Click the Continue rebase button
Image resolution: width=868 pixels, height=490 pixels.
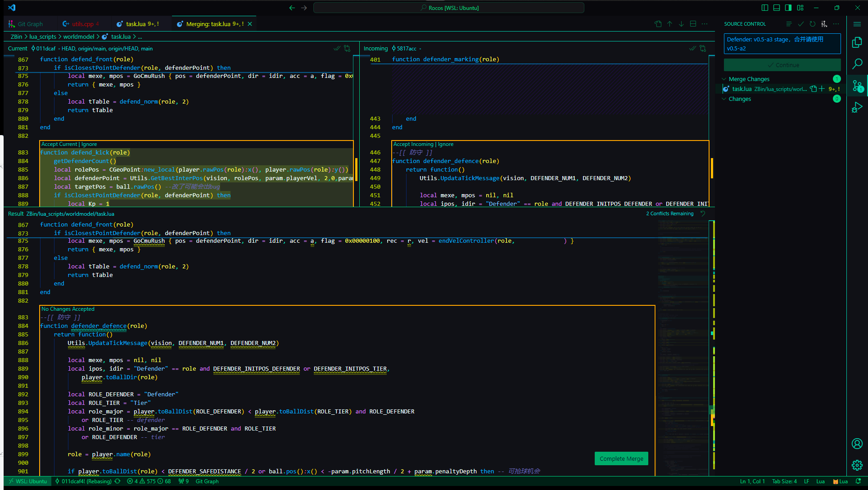pyautogui.click(x=782, y=65)
